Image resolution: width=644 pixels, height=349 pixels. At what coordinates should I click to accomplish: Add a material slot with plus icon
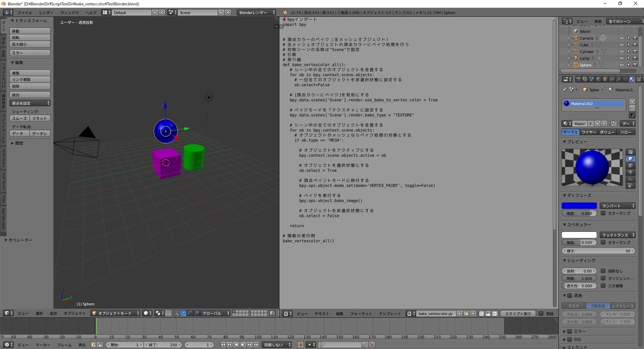632,101
